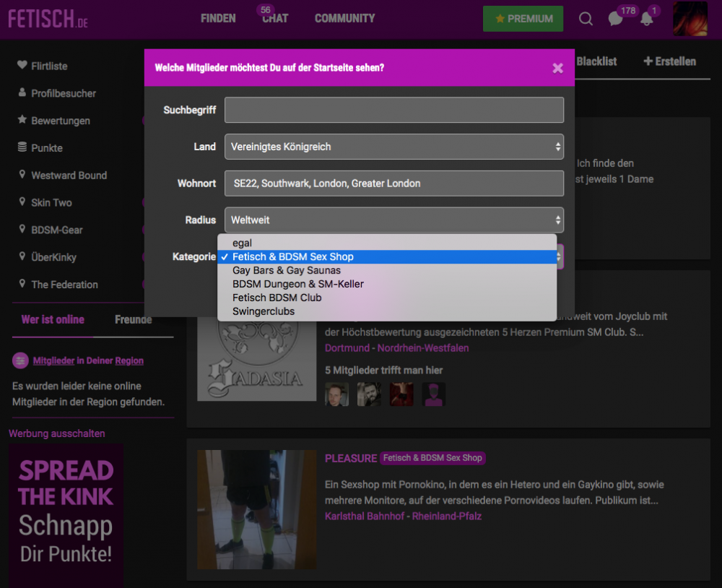Viewport: 722px width, 588px height.
Task: Open the Radius dropdown set to Weltweit
Action: pos(394,220)
